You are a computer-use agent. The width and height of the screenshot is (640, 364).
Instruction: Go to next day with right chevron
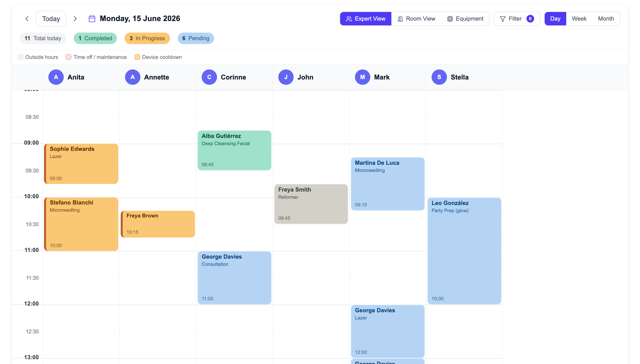click(x=75, y=19)
